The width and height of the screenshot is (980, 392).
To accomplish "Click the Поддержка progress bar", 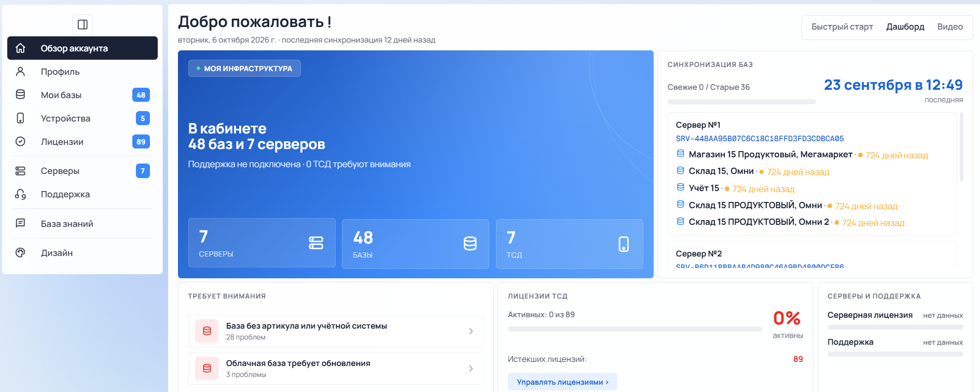I will pyautogui.click(x=895, y=354).
